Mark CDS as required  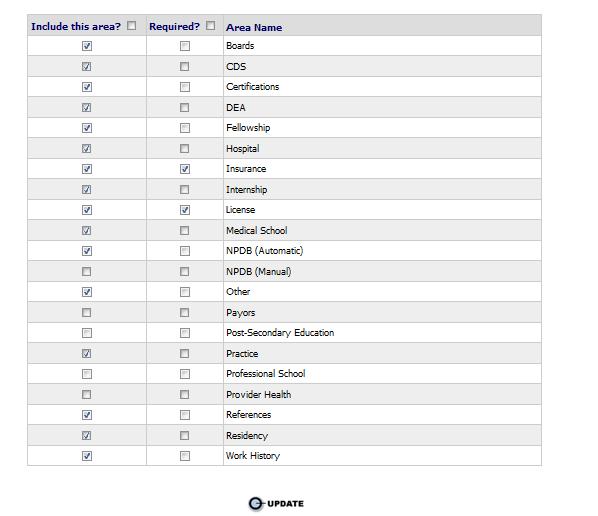[x=185, y=67]
